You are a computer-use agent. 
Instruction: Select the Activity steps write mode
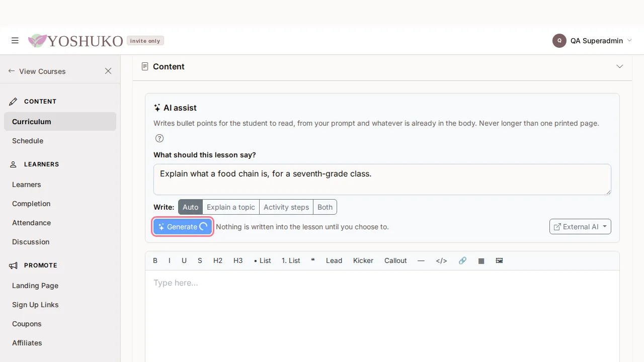tap(286, 207)
